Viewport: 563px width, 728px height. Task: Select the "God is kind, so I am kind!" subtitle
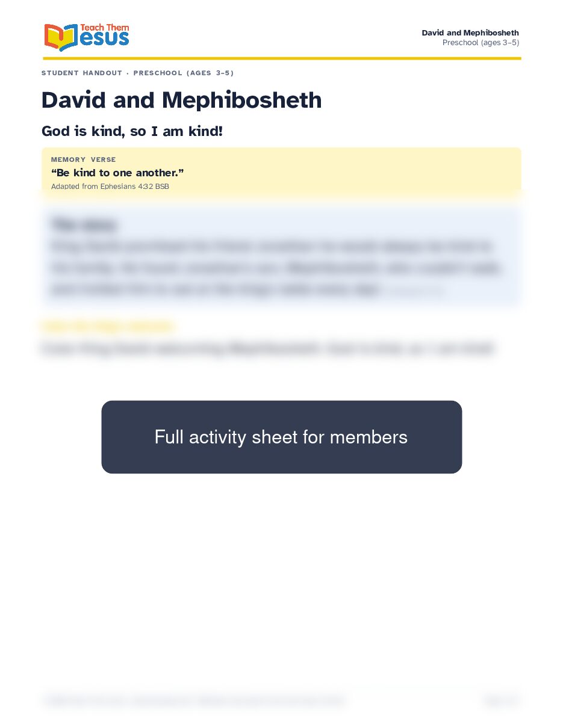(132, 131)
